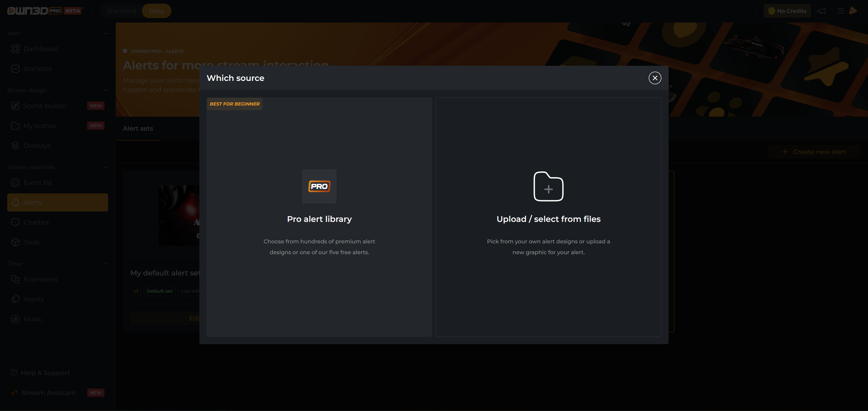Collapse the Stream essentials section
The image size is (868, 411).
coord(105,167)
